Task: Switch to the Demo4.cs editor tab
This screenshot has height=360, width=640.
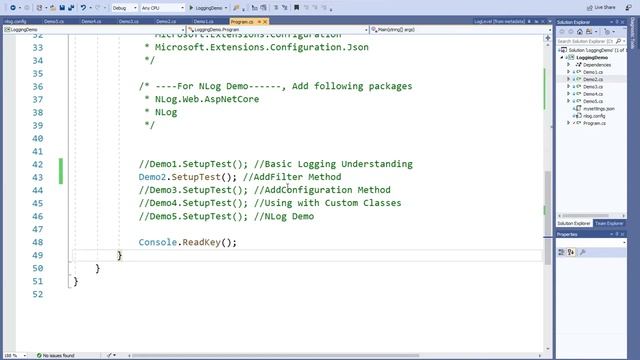Action: click(91, 22)
